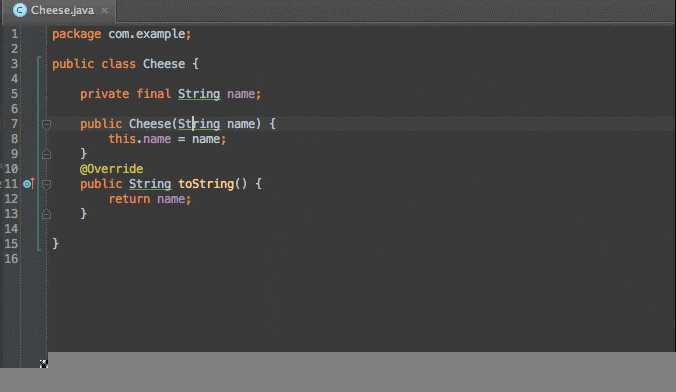Collapse the toString method fold on line 11
Image resolution: width=676 pixels, height=392 pixels.
47,184
